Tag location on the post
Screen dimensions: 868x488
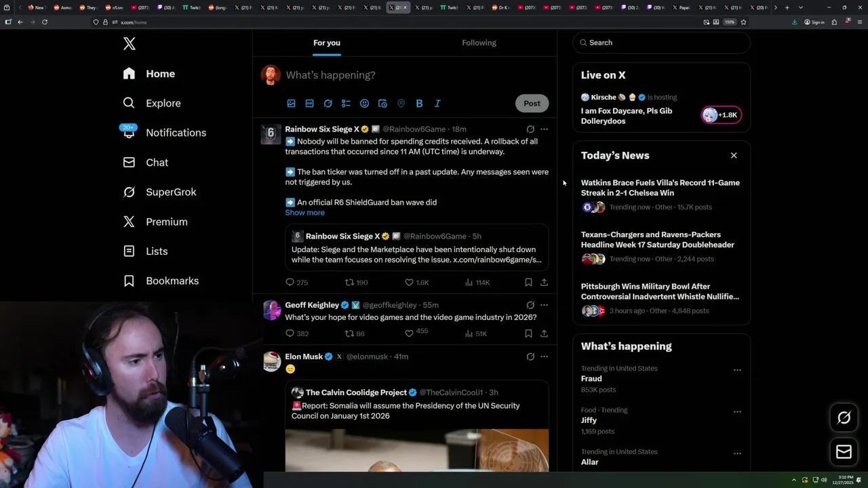click(x=401, y=104)
